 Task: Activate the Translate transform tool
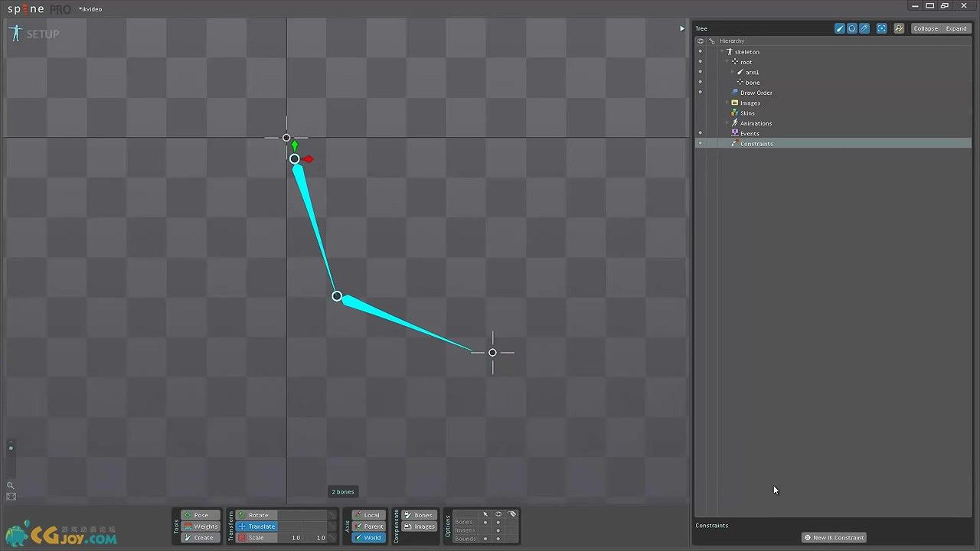256,527
